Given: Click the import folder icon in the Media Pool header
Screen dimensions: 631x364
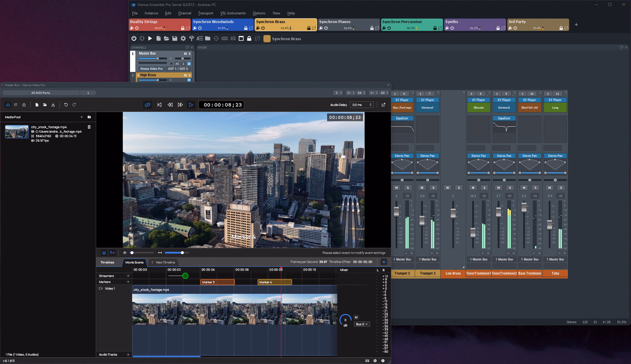Looking at the screenshot, I should [x=89, y=117].
